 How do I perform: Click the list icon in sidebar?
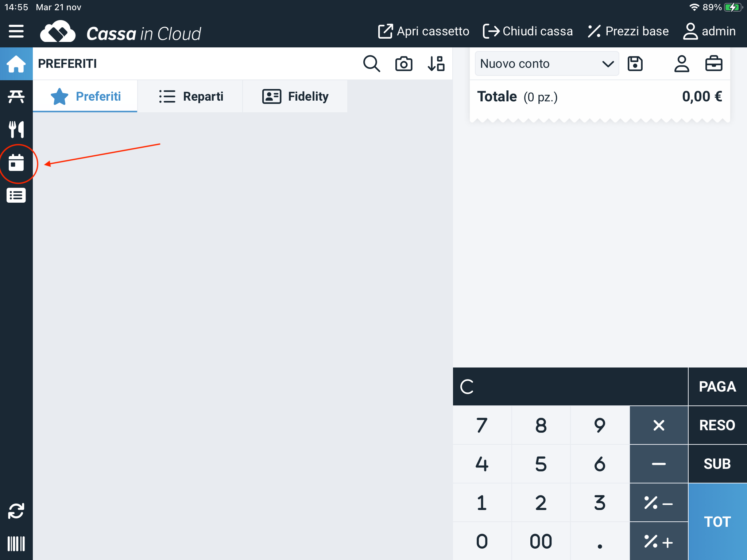[16, 195]
